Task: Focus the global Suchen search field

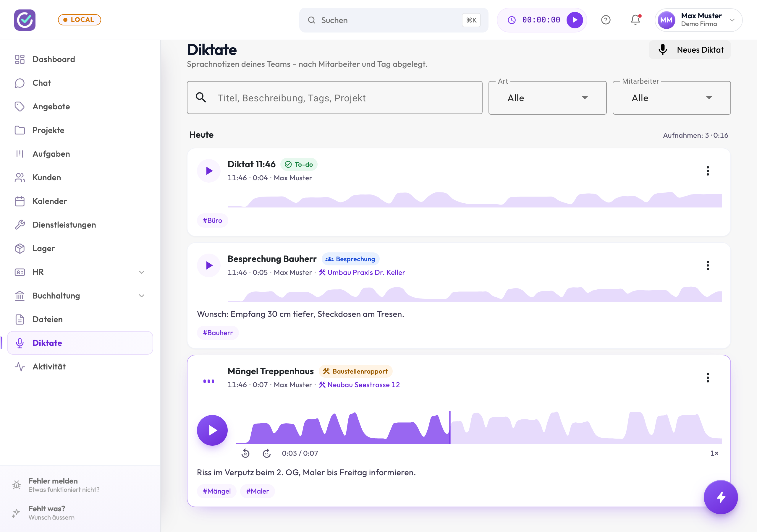Action: (394, 20)
